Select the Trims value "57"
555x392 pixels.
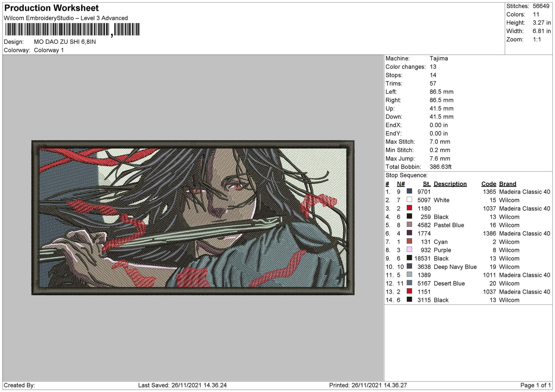click(433, 83)
